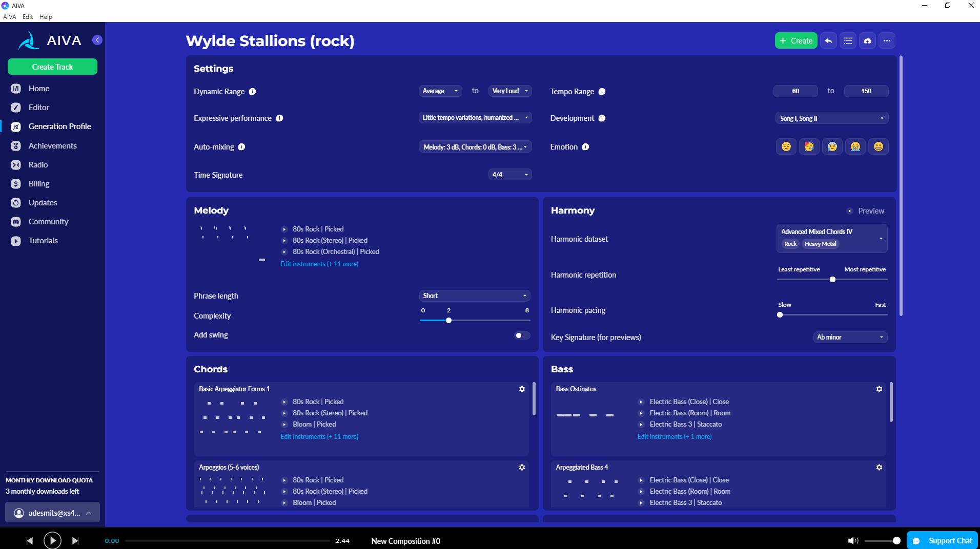Viewport: 980px width, 549px height.
Task: Open the more options ellipsis menu
Action: click(x=887, y=41)
